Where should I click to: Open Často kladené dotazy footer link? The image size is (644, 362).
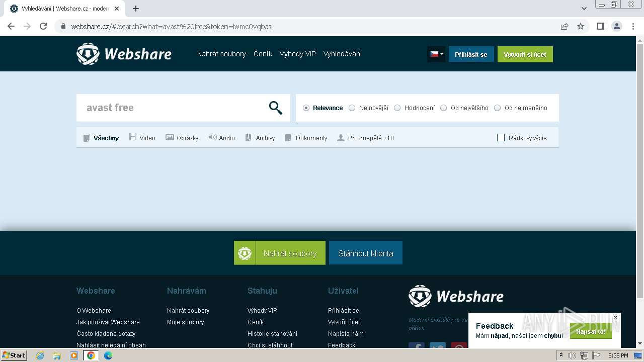point(106,334)
